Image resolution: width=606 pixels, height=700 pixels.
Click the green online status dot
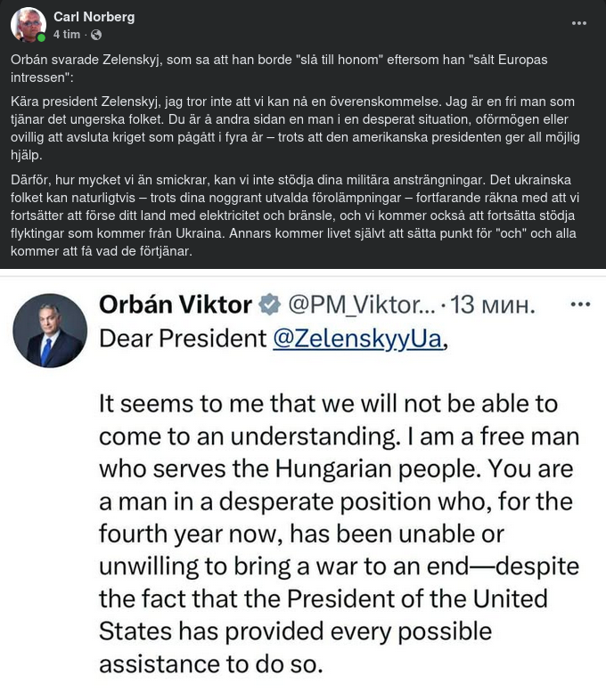pos(41,38)
